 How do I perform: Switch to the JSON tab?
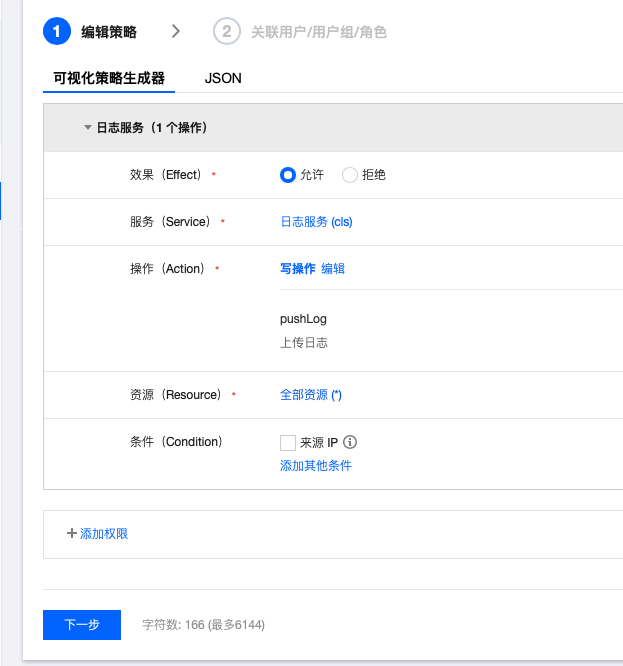pyautogui.click(x=223, y=78)
